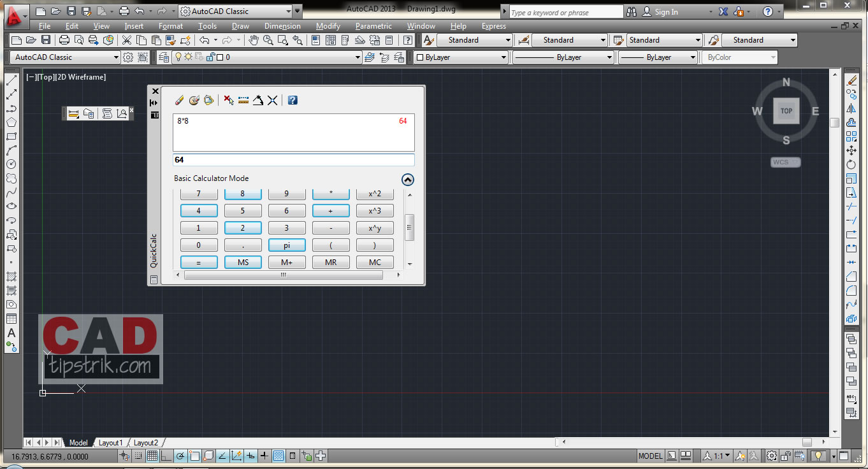
Task: Open the Dimension menu
Action: click(x=282, y=26)
